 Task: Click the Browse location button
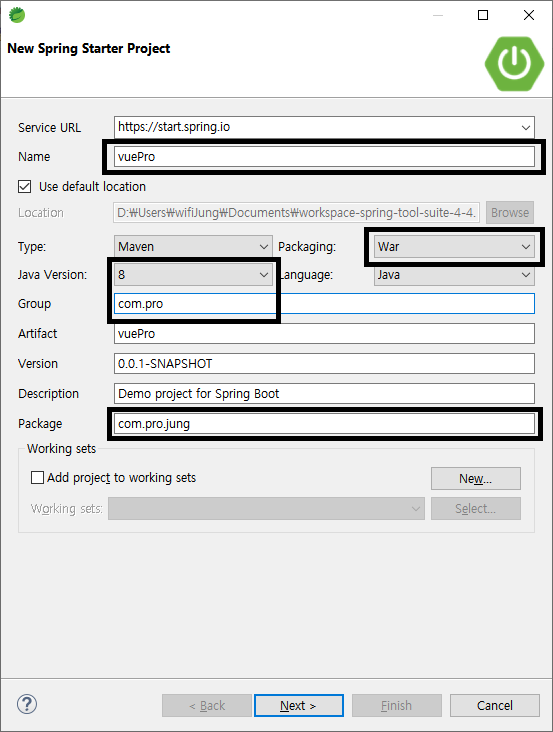(x=510, y=213)
